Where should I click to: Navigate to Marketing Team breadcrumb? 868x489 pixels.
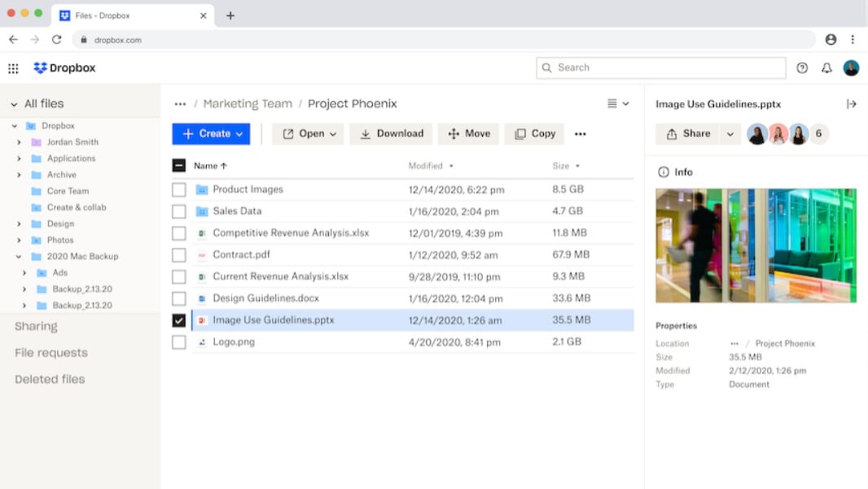pyautogui.click(x=248, y=104)
